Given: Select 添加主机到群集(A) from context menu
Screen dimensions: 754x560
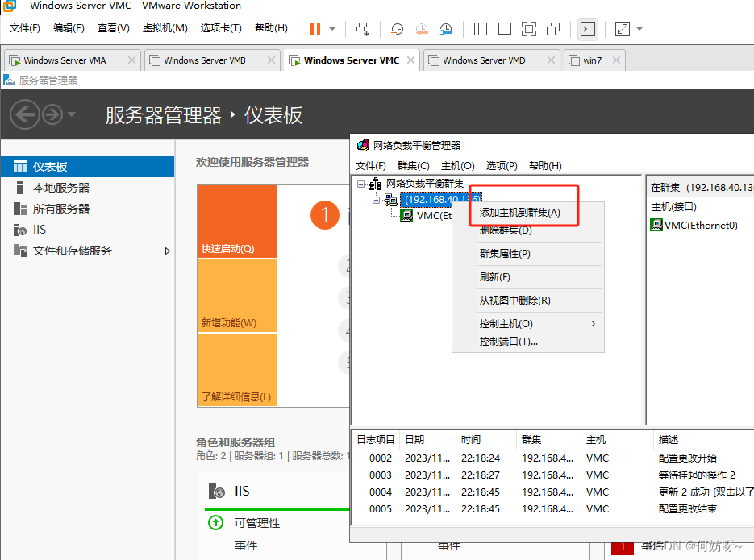Looking at the screenshot, I should click(x=519, y=213).
